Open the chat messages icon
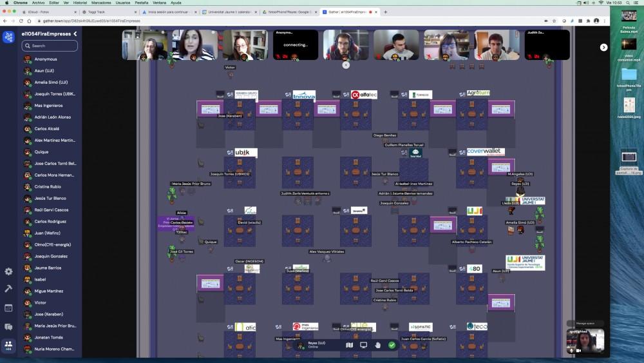The width and height of the screenshot is (644, 363). tap(8, 327)
